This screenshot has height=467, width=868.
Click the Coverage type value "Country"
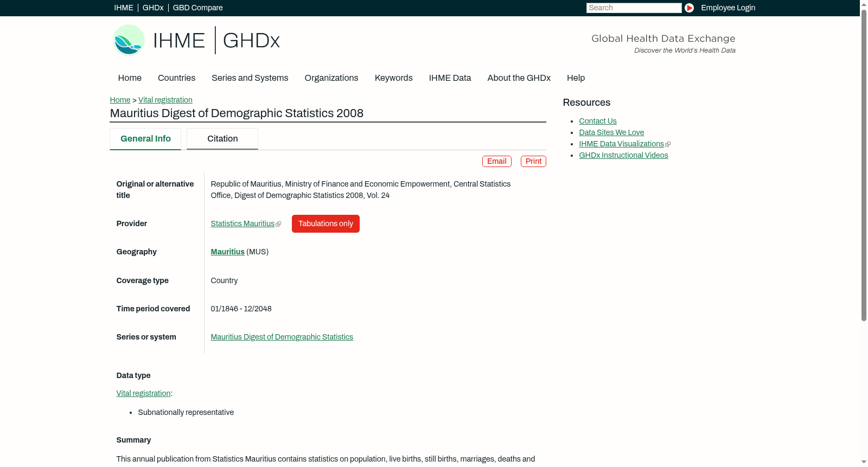(224, 280)
